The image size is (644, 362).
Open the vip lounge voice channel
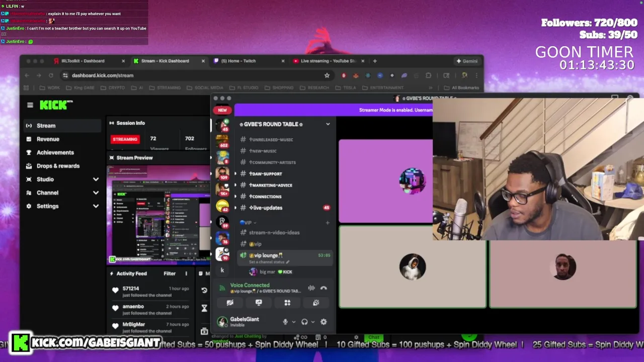284,257
